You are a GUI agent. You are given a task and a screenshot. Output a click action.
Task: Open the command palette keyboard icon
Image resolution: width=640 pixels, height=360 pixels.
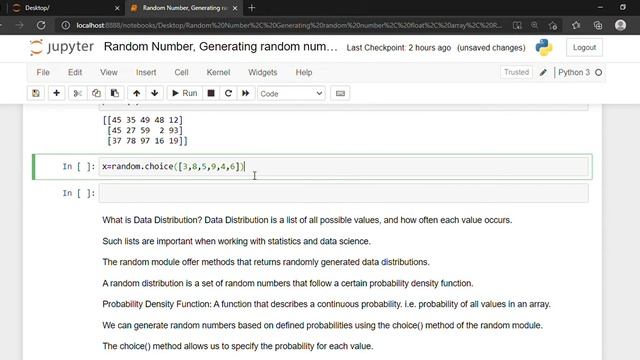[x=340, y=93]
